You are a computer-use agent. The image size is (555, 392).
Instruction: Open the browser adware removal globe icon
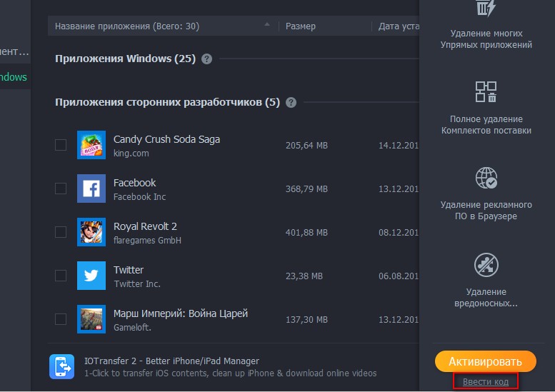(x=486, y=178)
